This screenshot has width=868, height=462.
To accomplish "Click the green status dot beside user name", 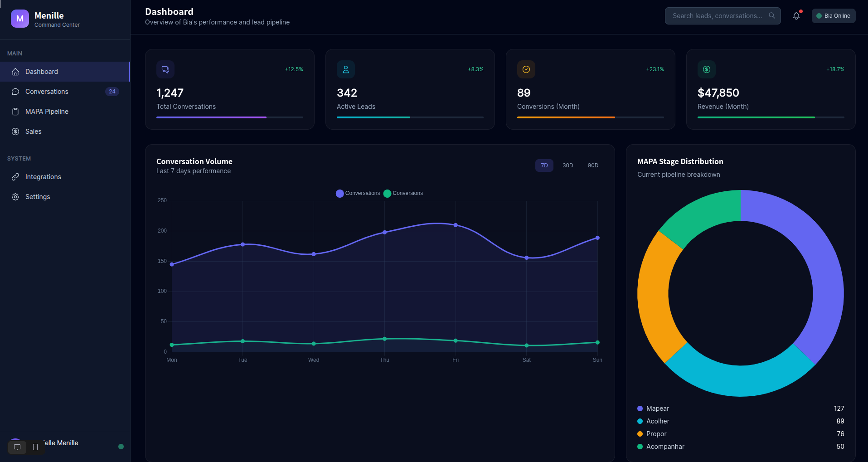I will pos(121,447).
